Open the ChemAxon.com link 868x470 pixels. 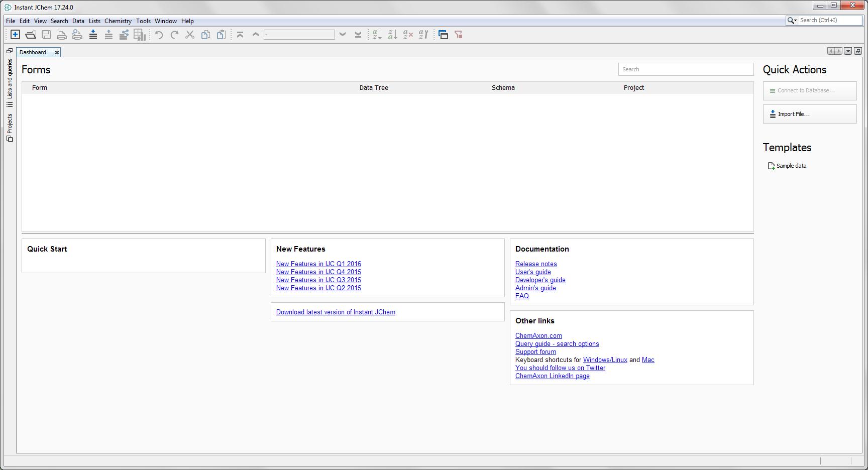pos(538,335)
